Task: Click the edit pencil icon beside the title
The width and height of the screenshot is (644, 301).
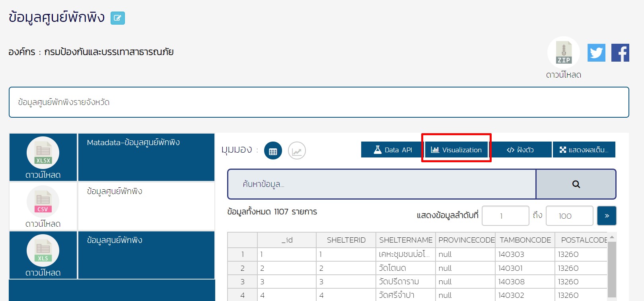Action: tap(117, 18)
